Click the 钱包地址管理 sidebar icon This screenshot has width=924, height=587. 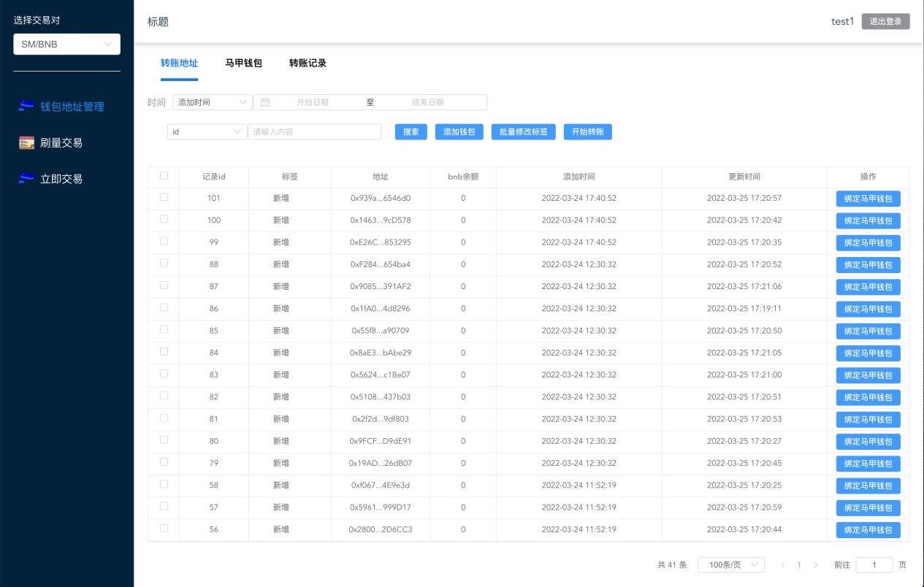(26, 107)
